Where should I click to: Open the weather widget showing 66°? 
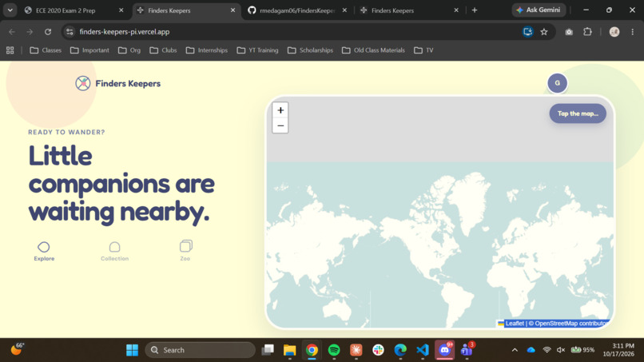[x=18, y=349]
